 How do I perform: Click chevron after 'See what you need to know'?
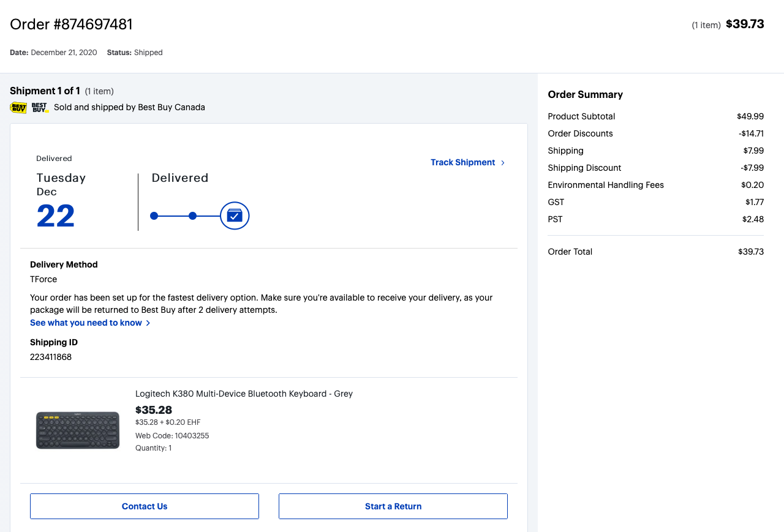pos(148,323)
